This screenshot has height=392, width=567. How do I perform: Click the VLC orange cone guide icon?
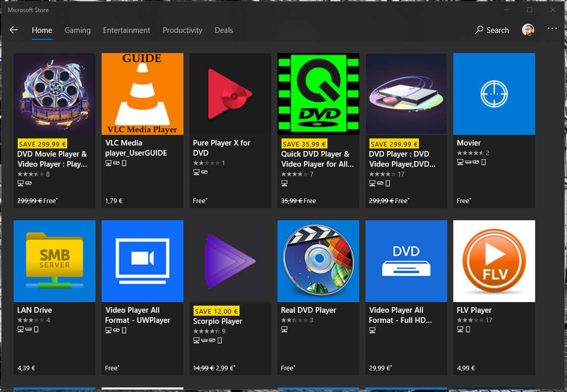pyautogui.click(x=142, y=94)
